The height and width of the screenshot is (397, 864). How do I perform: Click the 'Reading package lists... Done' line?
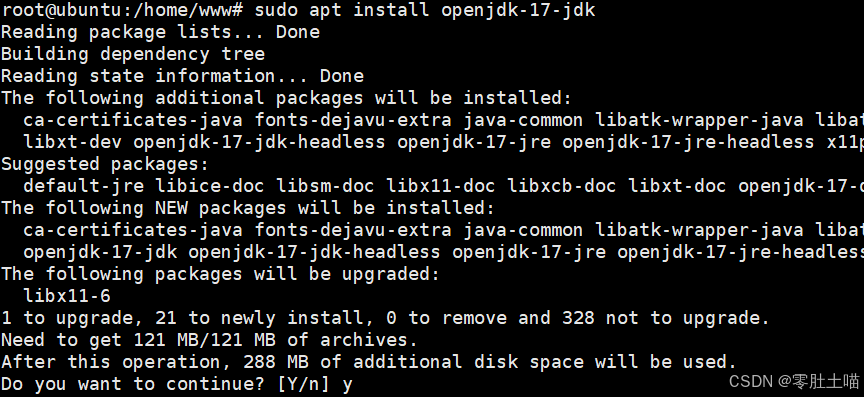coord(160,32)
